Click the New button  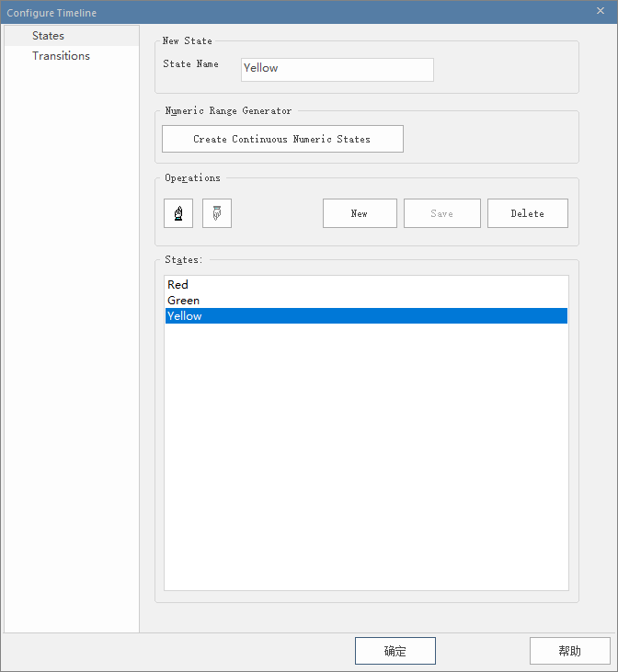coord(360,213)
